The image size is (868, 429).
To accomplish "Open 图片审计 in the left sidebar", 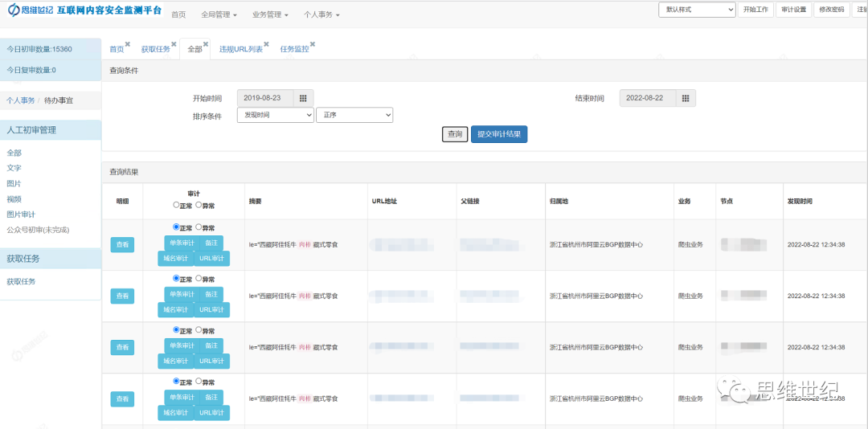I will [21, 214].
